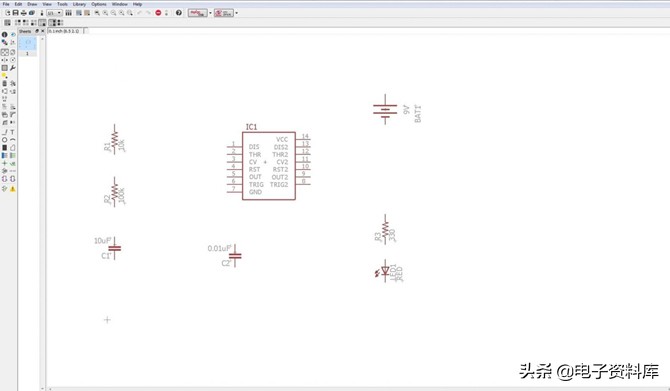
Task: Click the grid coordinate display field
Action: tap(65, 31)
